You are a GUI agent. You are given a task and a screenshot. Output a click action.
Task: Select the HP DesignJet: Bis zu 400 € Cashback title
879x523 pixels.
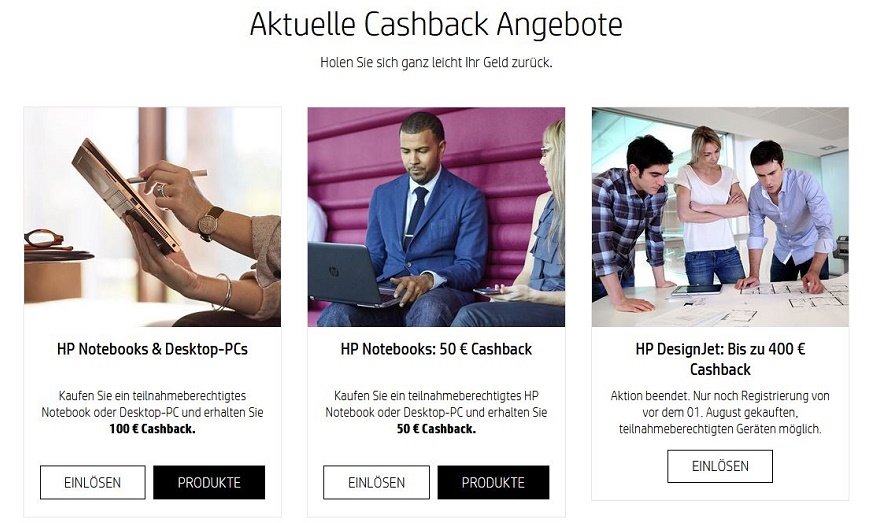tap(720, 359)
